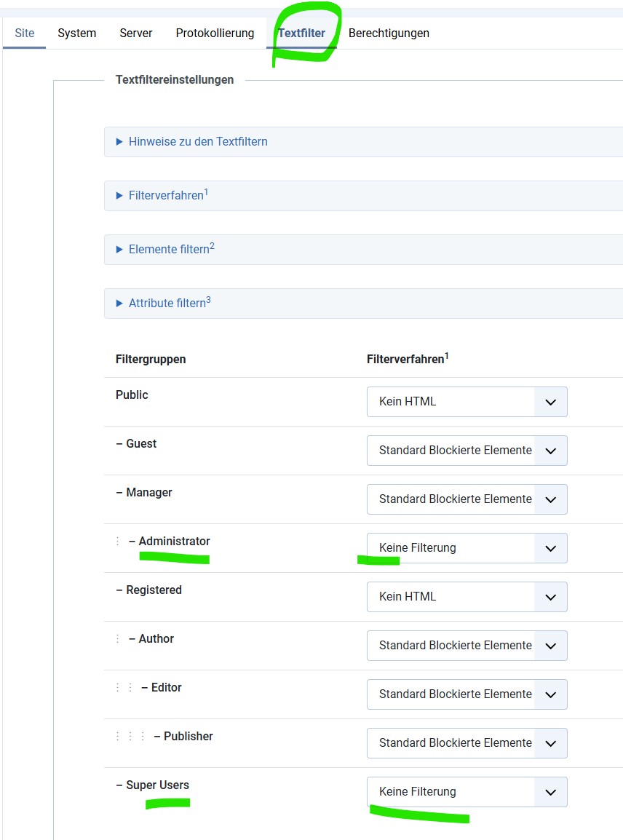
Task: Open the Registered filter method dropdown
Action: pyautogui.click(x=467, y=597)
